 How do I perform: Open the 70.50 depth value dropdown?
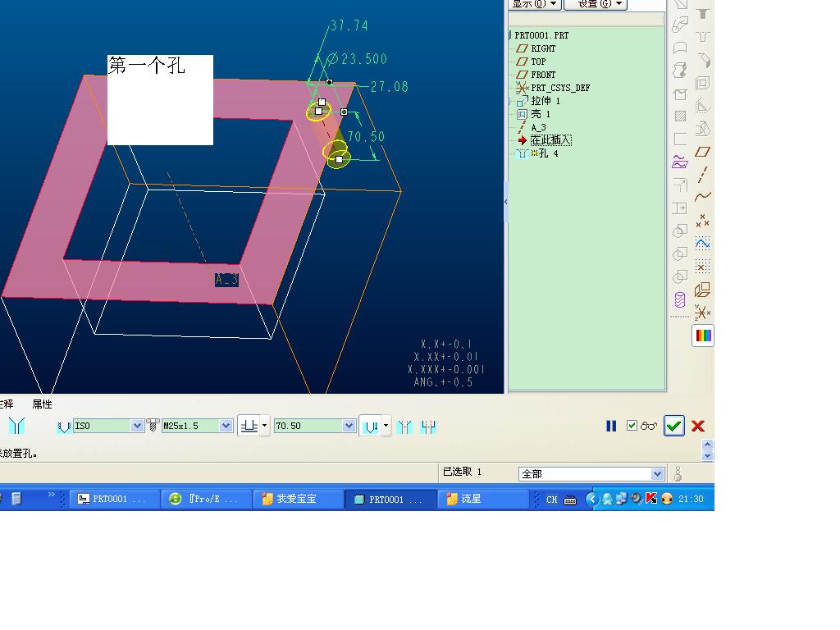point(349,426)
